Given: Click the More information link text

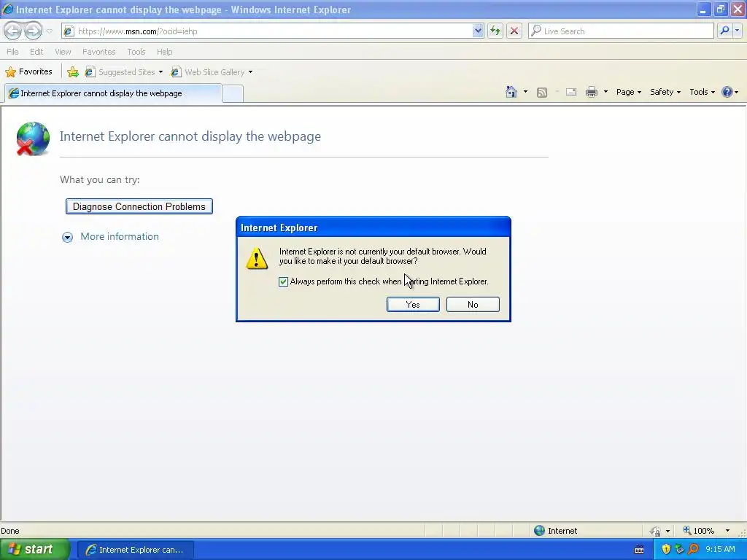Looking at the screenshot, I should click(x=120, y=237).
